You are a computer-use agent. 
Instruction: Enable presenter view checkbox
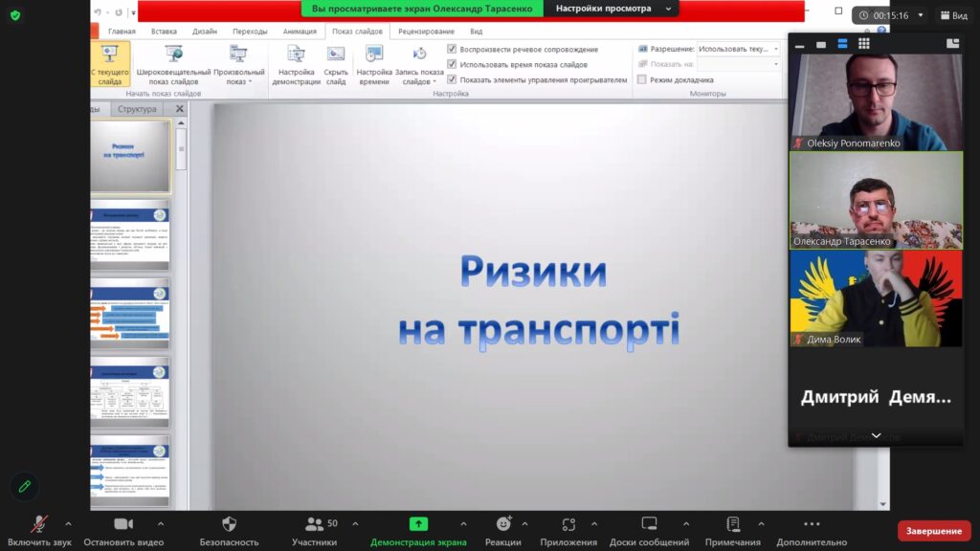642,79
